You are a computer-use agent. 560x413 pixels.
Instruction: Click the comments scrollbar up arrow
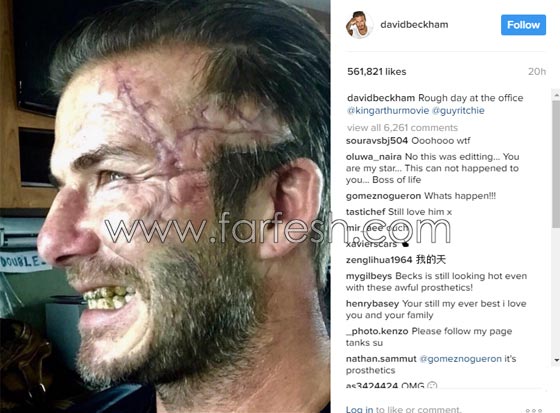556,95
